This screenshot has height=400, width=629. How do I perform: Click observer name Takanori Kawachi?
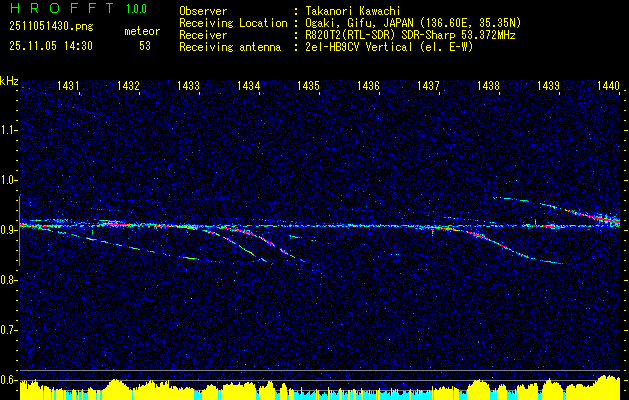pyautogui.click(x=353, y=11)
